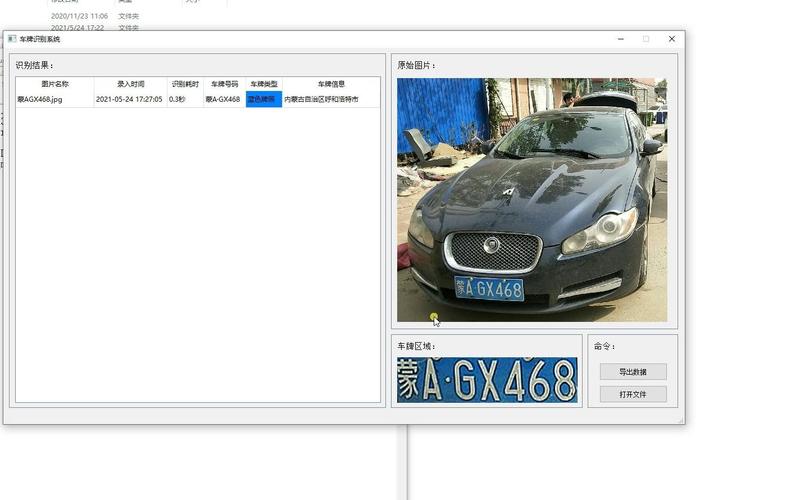
Task: Close the 车牌识别系统 window
Action: 671,39
